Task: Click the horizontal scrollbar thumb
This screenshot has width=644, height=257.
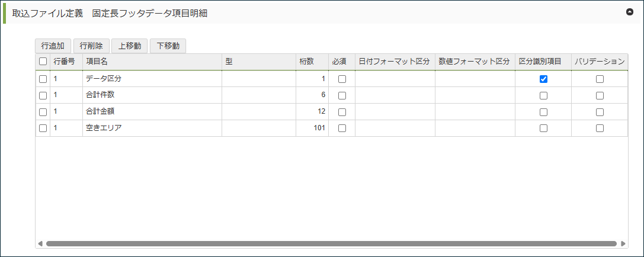Action: (331, 243)
